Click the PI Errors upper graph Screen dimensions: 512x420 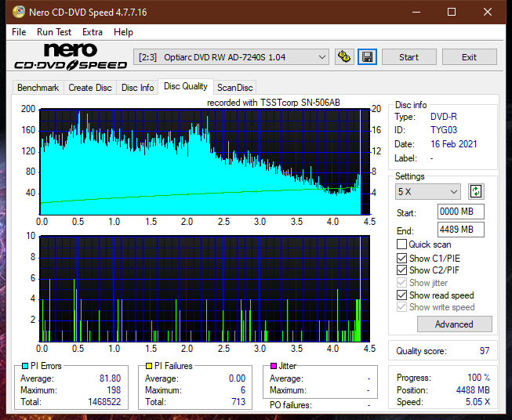205,162
